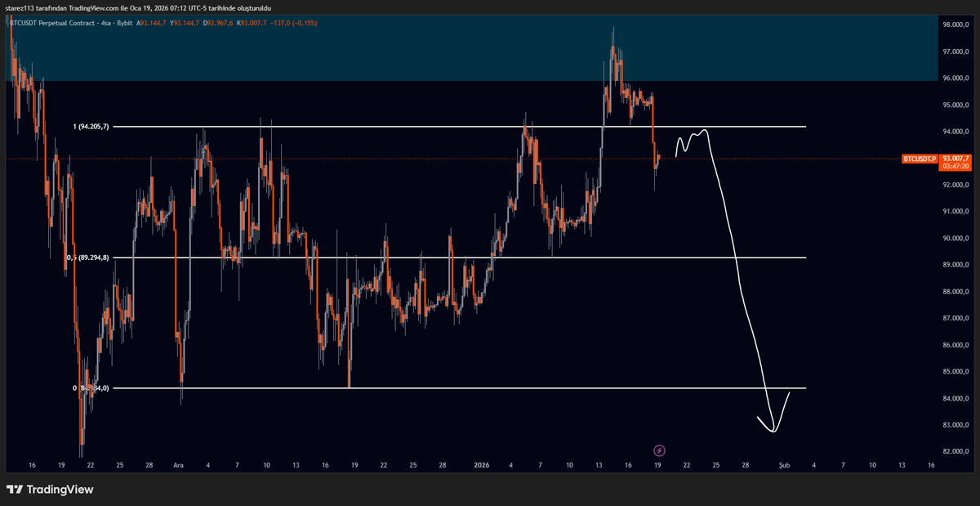Click the 03:47:20 candle countdown timer
The image size is (980, 506).
(x=956, y=167)
